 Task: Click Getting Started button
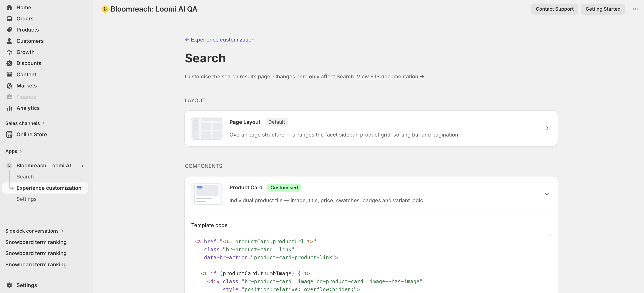click(x=603, y=9)
